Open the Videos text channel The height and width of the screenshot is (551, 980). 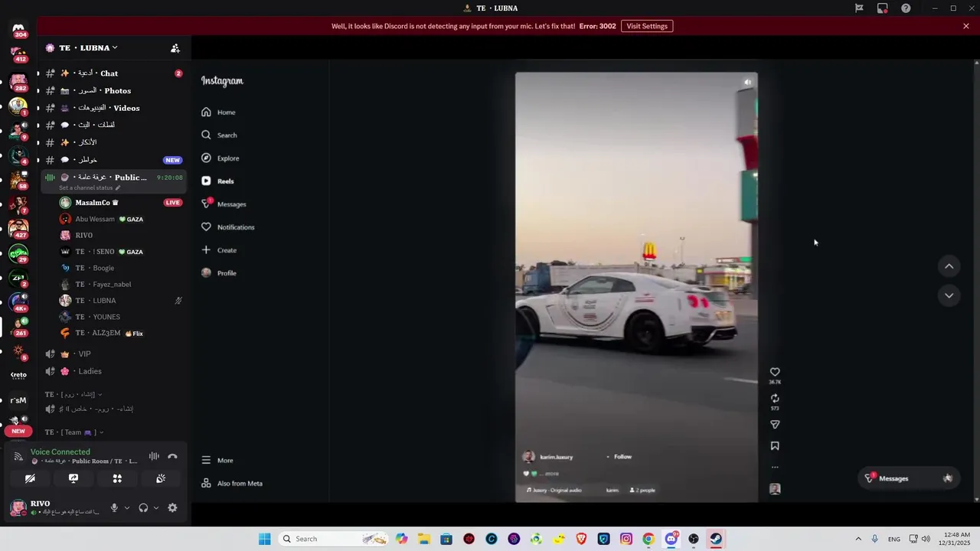click(x=113, y=108)
